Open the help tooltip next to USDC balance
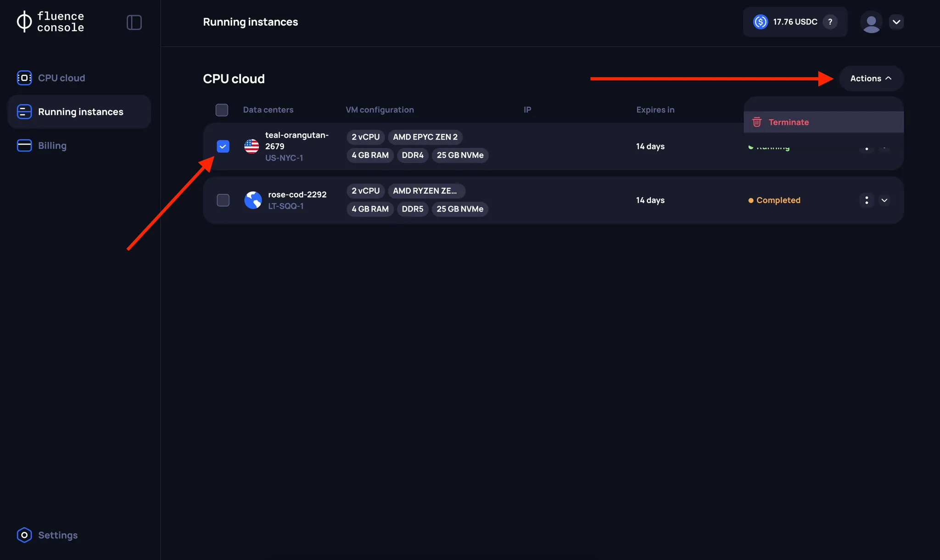The image size is (940, 560). point(830,22)
